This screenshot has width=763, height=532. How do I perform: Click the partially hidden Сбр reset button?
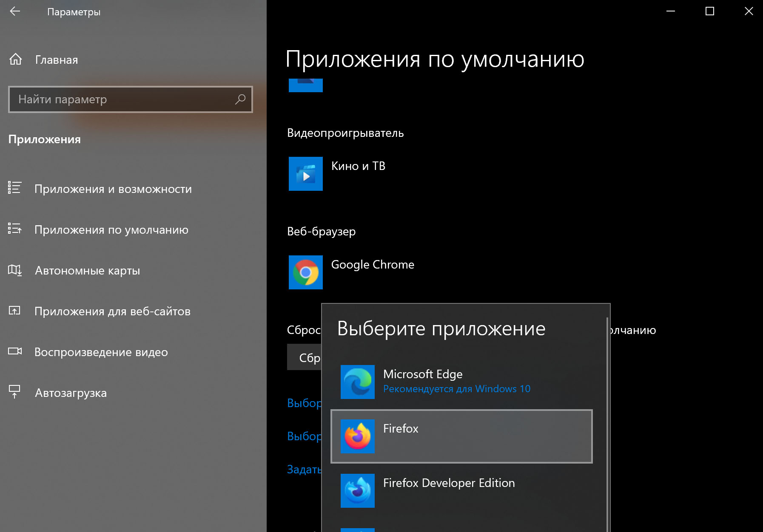point(305,357)
